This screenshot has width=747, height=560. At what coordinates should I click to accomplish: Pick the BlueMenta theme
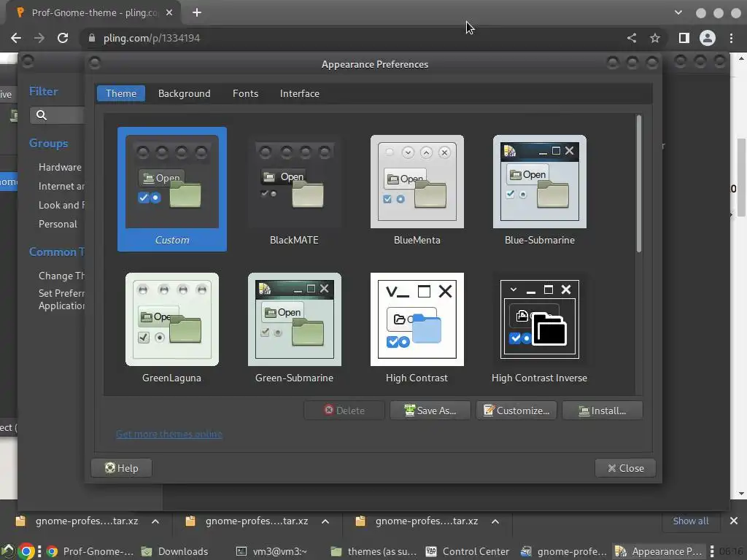pyautogui.click(x=417, y=189)
